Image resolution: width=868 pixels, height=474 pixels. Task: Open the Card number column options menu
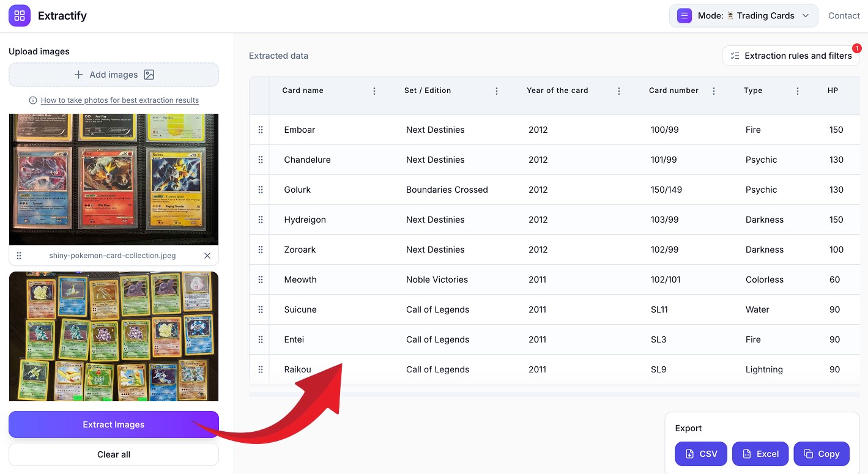tap(714, 91)
